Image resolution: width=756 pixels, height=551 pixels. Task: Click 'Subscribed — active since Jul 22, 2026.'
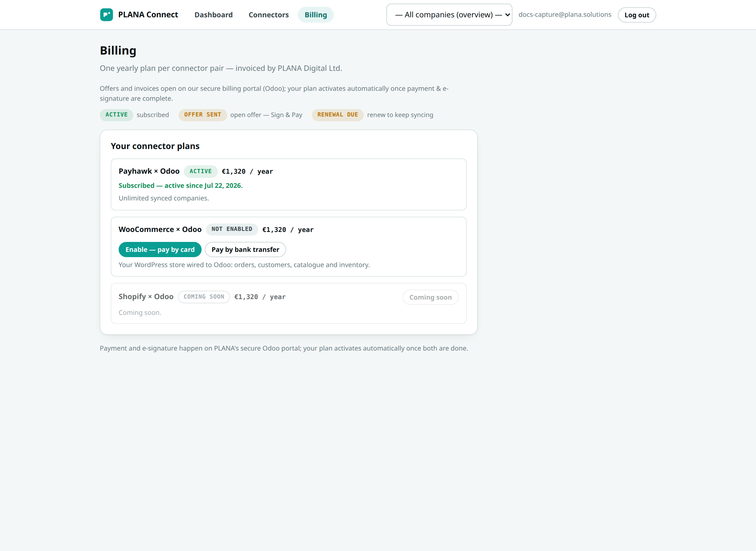181,186
